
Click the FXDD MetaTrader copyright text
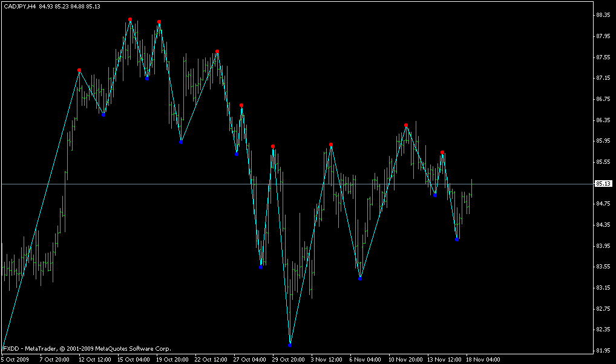[x=87, y=348]
